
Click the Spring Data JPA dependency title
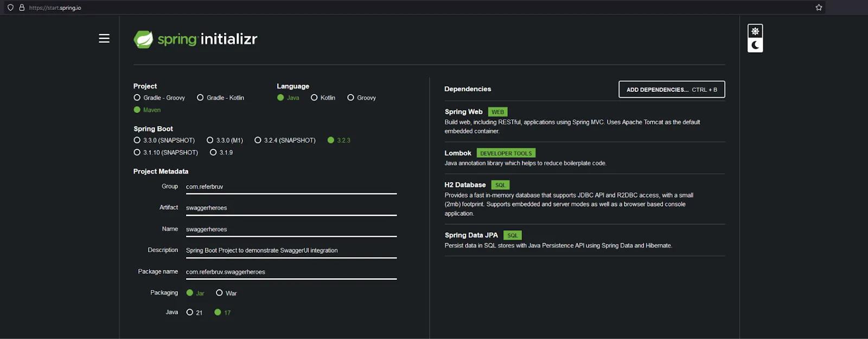coord(471,235)
